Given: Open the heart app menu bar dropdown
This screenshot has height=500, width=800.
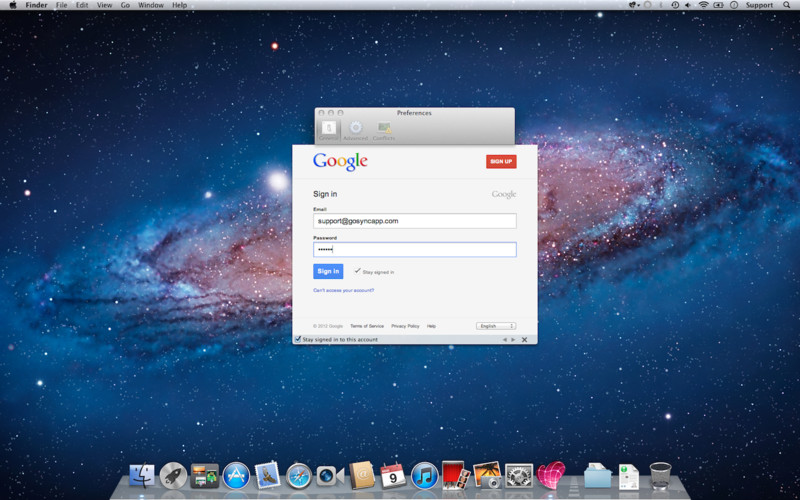Looking at the screenshot, I should click(634, 5).
